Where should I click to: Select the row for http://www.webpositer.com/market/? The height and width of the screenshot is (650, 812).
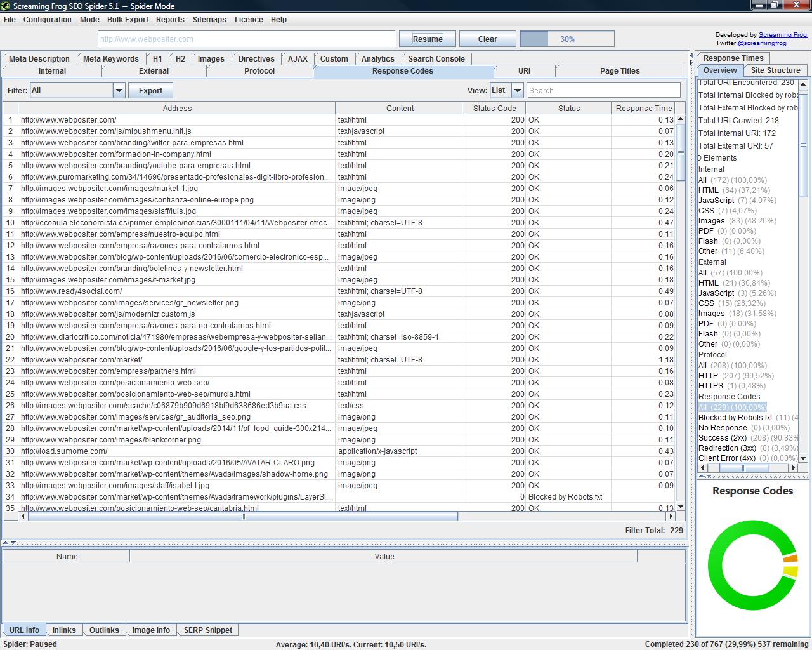point(339,360)
